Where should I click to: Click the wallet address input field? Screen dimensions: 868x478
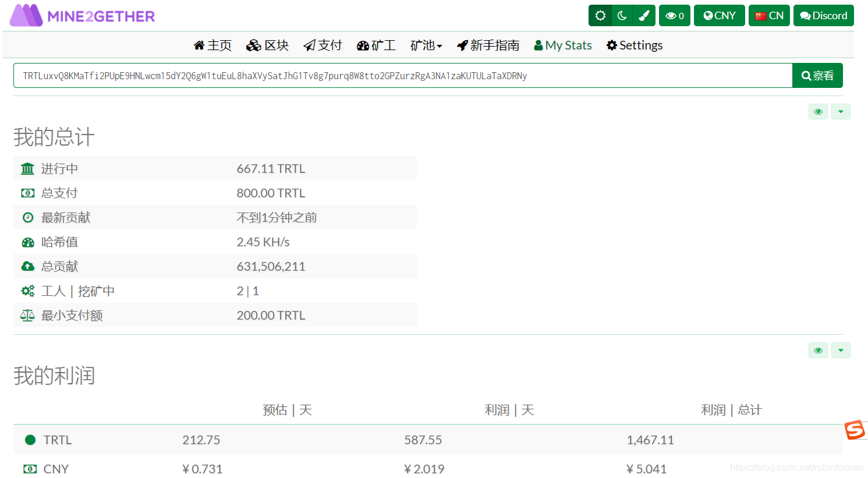[x=403, y=76]
